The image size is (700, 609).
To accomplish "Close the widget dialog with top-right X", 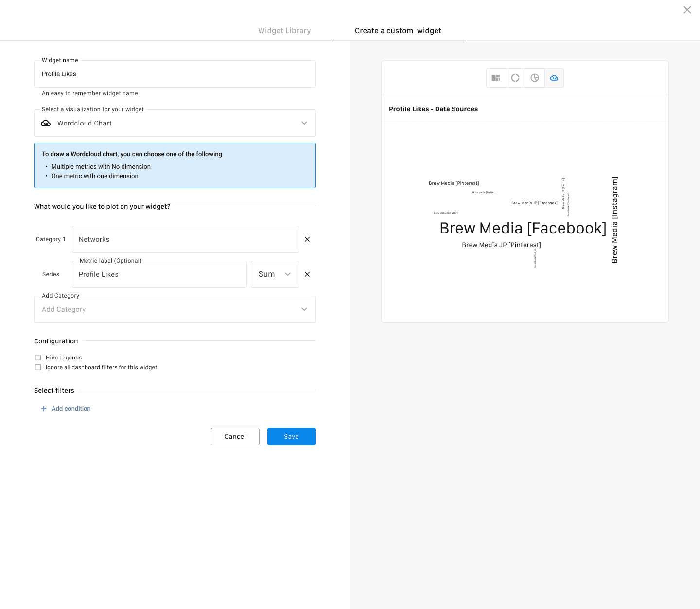I will coord(687,10).
